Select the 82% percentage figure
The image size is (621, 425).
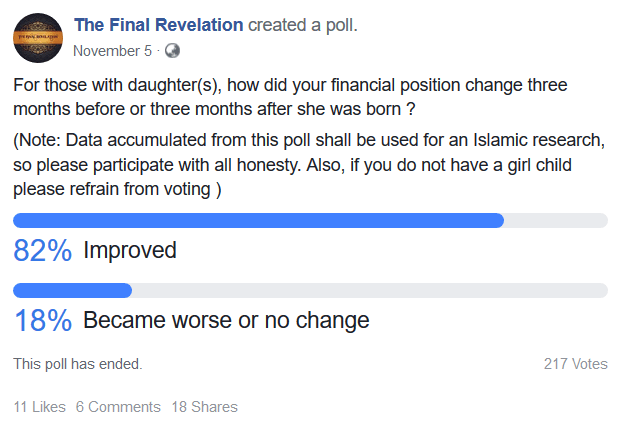42,251
